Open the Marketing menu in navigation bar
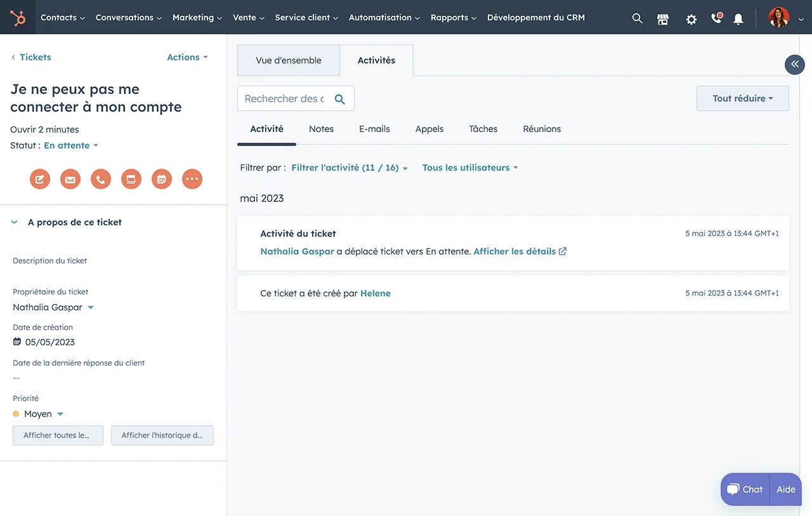 coord(197,18)
